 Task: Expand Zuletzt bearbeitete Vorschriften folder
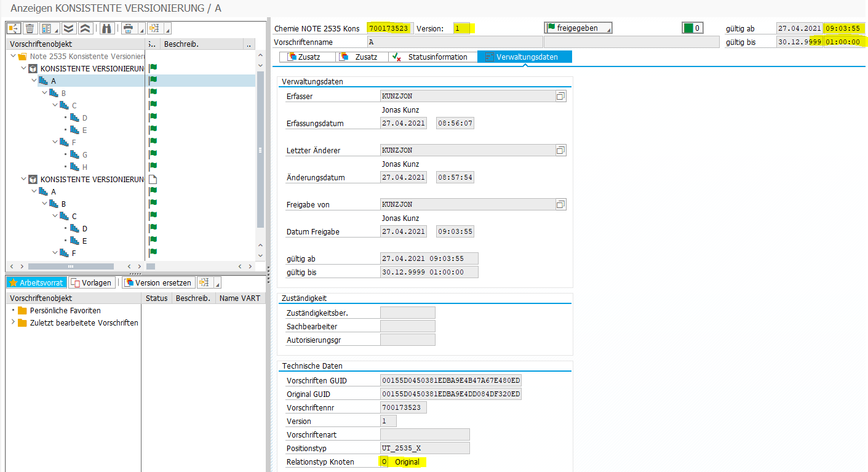[13, 322]
